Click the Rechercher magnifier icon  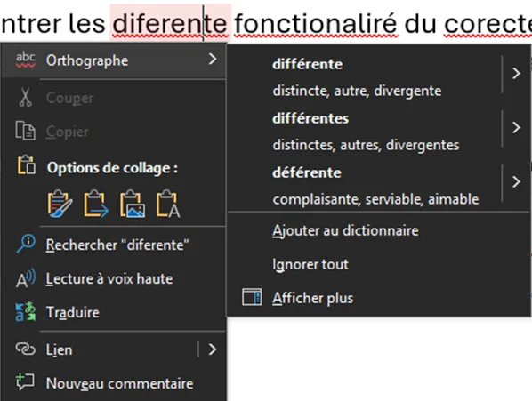coord(26,244)
